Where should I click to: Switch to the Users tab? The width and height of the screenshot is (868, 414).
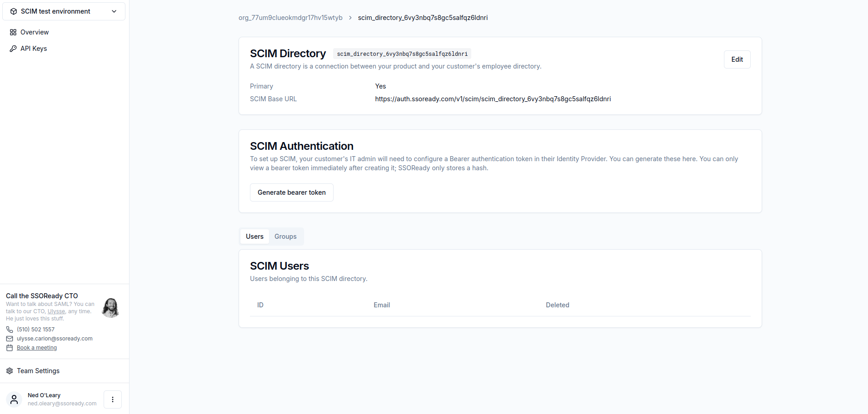point(254,237)
